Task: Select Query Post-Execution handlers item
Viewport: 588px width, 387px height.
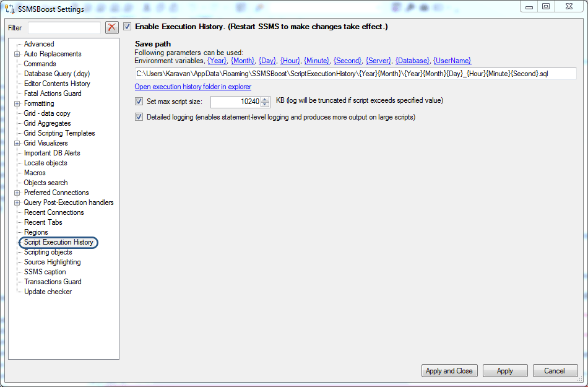Action: (x=69, y=202)
